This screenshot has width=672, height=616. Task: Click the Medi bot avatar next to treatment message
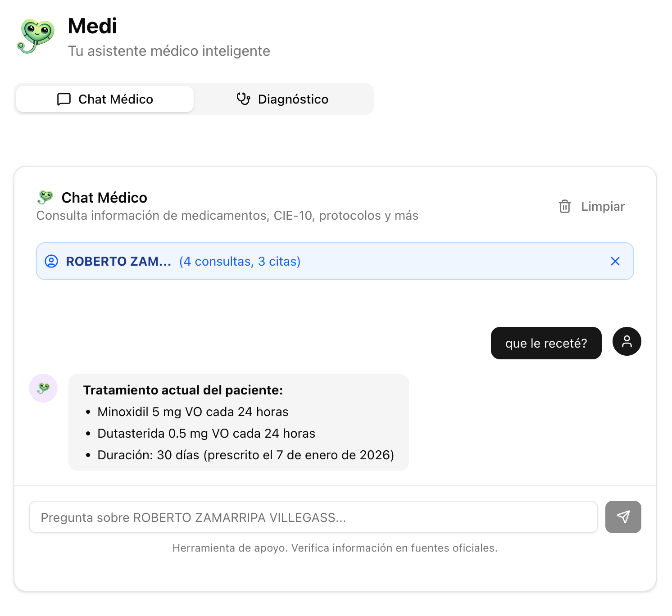(43, 388)
